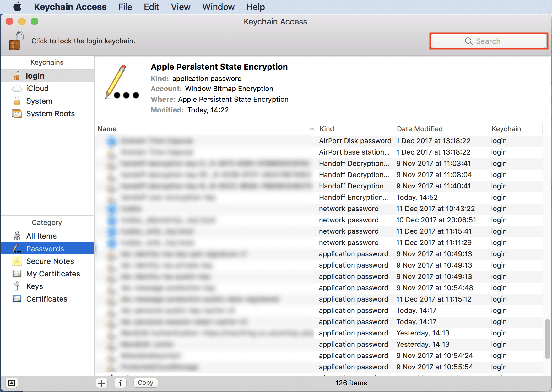
Task: Toggle the Keychains sidebar view button
Action: pos(11,383)
